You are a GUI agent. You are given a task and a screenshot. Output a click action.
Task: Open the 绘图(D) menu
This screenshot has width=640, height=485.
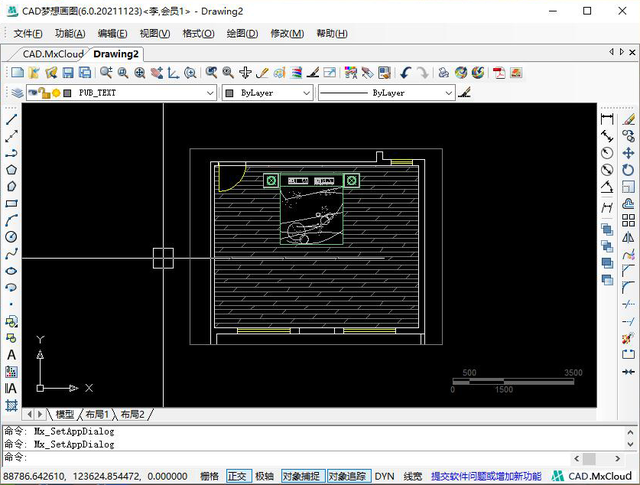click(x=242, y=34)
